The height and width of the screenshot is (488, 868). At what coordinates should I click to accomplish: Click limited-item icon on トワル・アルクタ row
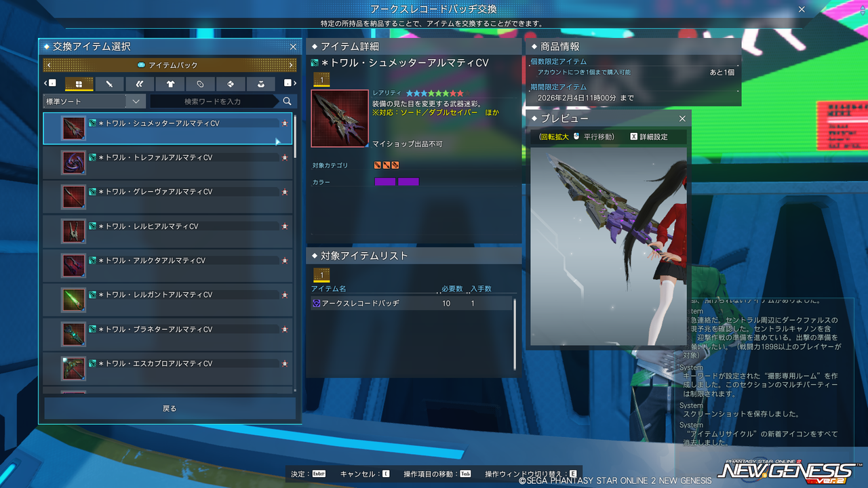tap(285, 260)
